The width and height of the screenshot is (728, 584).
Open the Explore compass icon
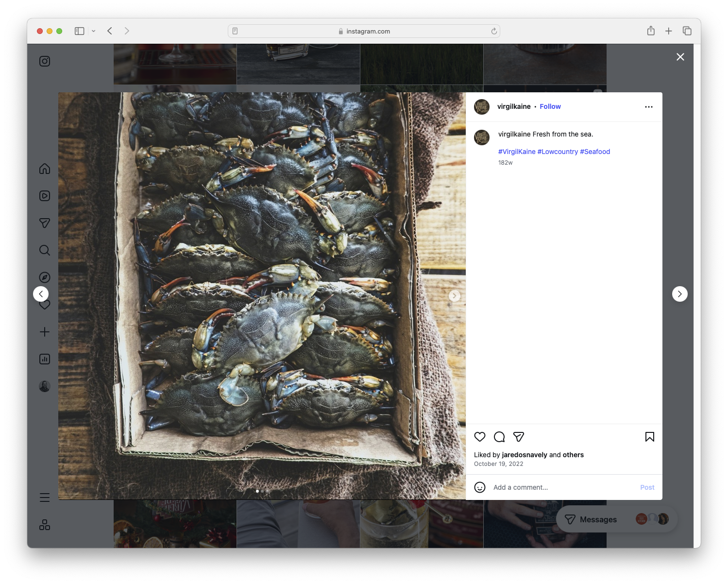click(44, 277)
